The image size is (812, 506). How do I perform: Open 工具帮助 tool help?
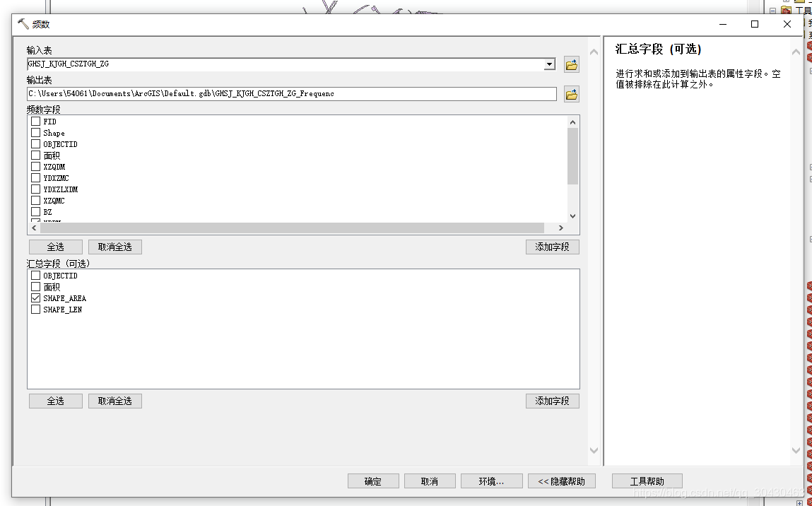(646, 481)
